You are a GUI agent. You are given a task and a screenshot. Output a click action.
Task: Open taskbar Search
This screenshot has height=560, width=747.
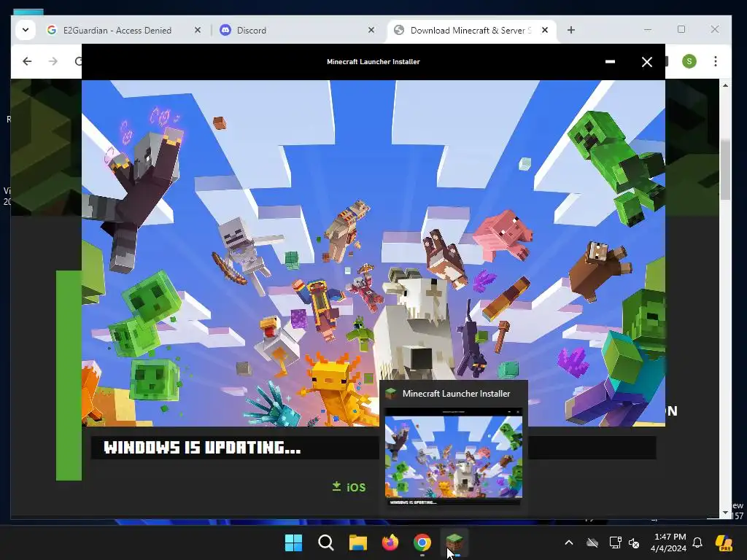[x=326, y=542]
